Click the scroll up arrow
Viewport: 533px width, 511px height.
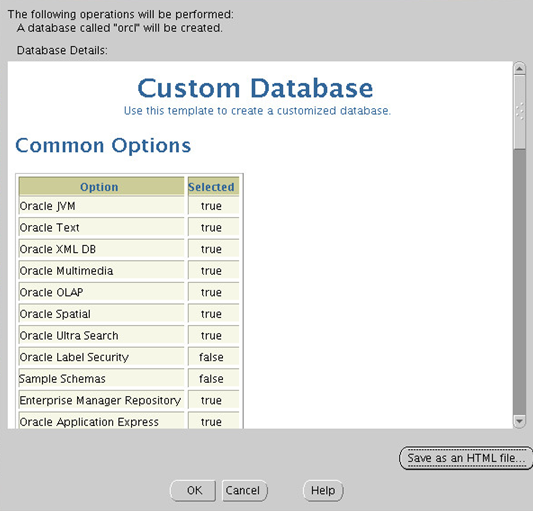point(519,69)
